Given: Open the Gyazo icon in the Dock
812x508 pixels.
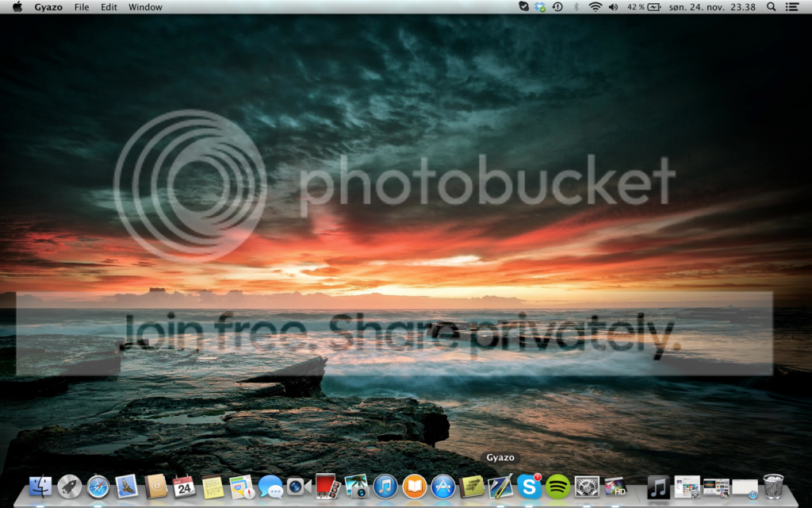Looking at the screenshot, I should pyautogui.click(x=500, y=487).
